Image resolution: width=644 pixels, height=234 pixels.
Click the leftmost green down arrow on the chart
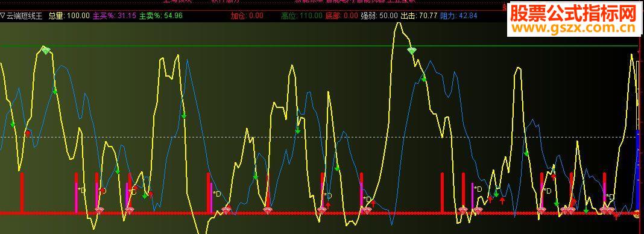12,124
